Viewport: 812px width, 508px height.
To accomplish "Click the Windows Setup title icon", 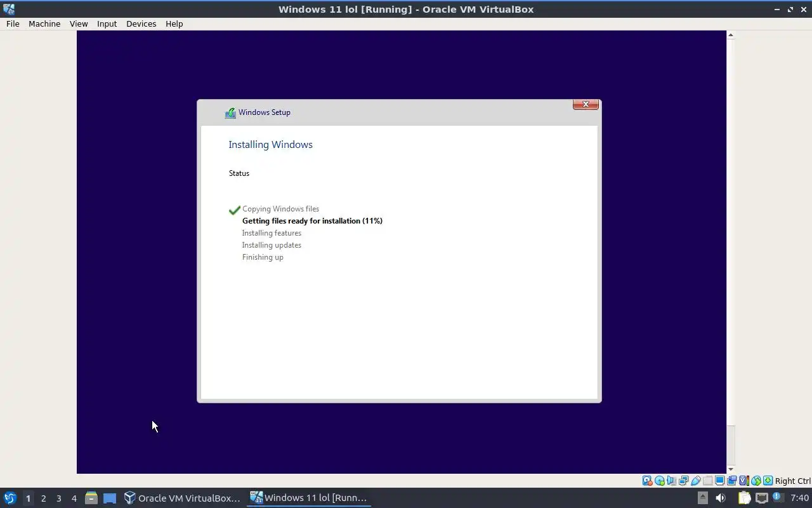I will coord(230,112).
